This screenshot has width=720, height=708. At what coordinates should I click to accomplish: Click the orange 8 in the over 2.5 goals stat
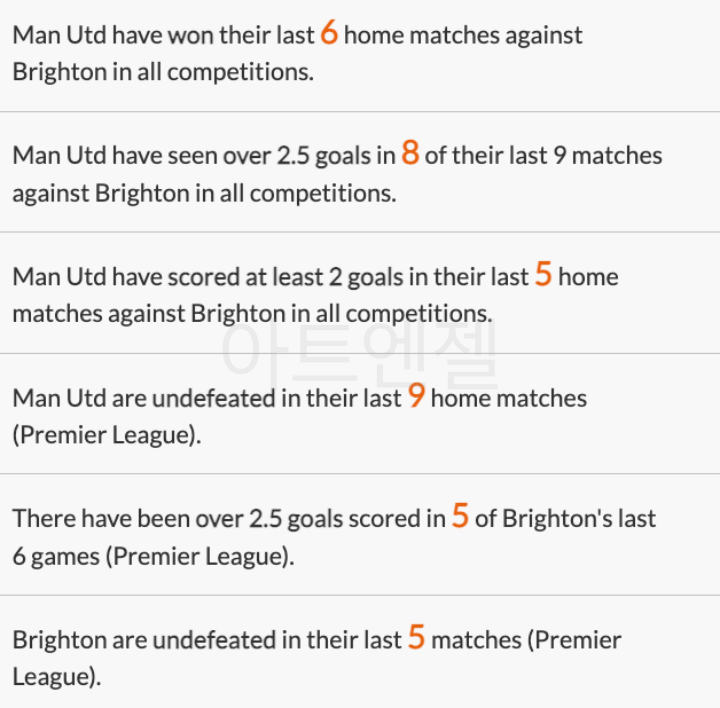point(410,154)
